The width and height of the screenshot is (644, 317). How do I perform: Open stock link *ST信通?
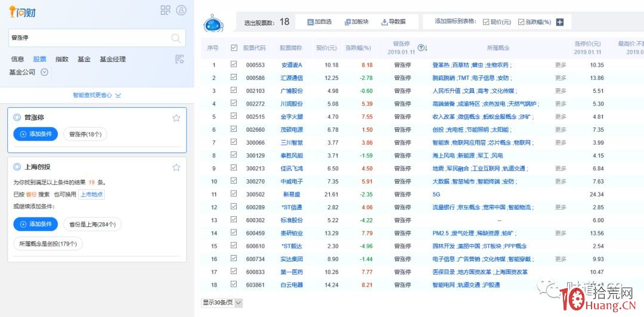click(x=292, y=207)
